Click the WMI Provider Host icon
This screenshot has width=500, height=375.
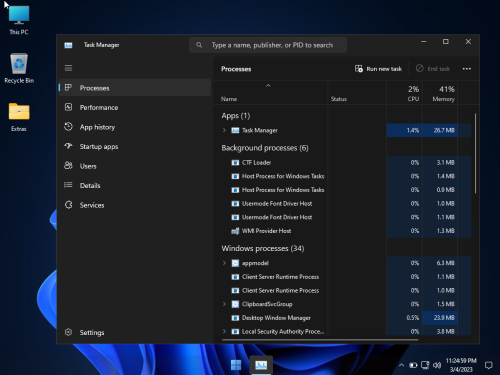point(235,231)
